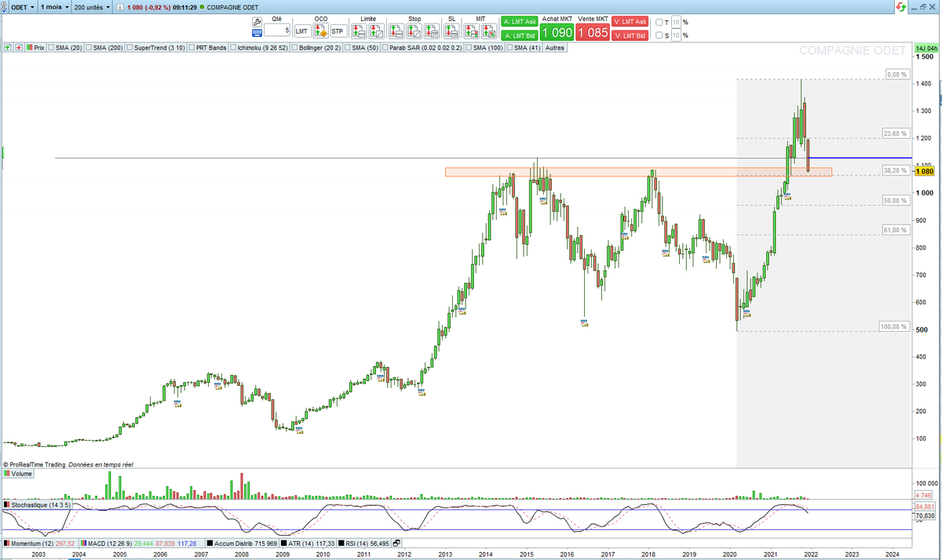Viewport: 942px width, 560px height.
Task: Click the detach indicator panels icon
Action: point(396,543)
